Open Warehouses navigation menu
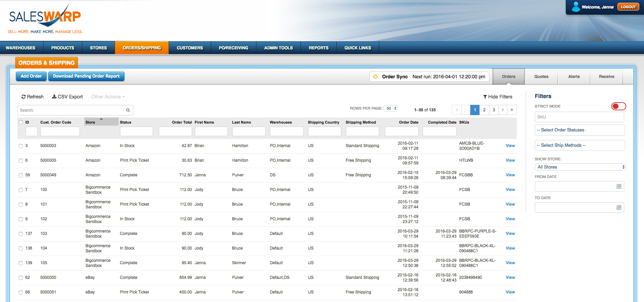The width and height of the screenshot is (644, 302). 21,48
